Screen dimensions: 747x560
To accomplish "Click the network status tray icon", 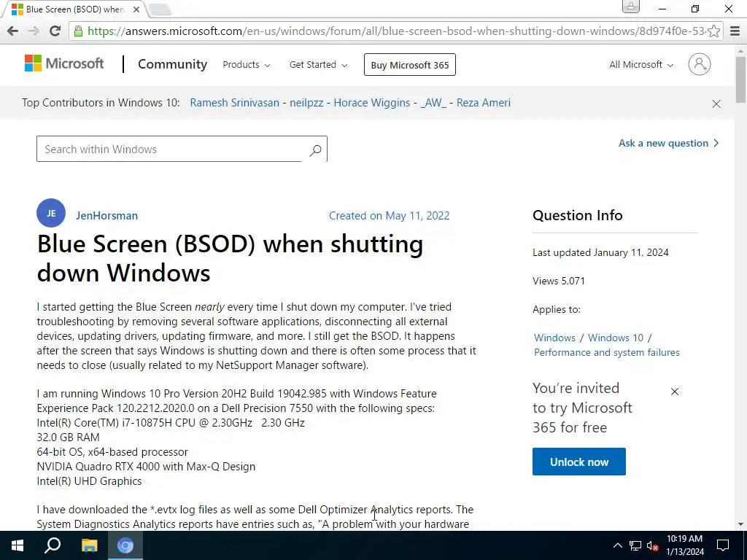I will pyautogui.click(x=635, y=545).
